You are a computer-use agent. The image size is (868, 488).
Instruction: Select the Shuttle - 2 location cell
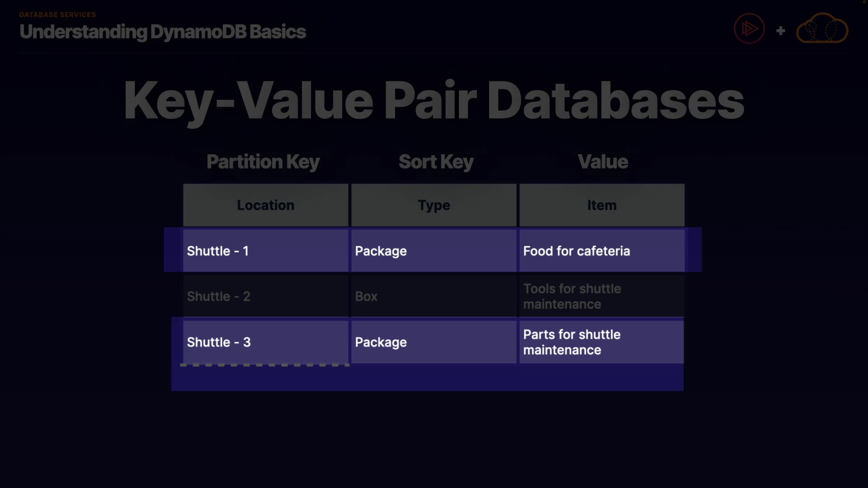click(265, 296)
